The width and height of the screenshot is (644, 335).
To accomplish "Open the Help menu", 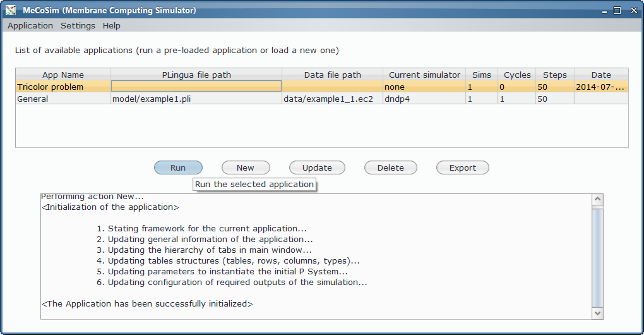I will [x=111, y=25].
